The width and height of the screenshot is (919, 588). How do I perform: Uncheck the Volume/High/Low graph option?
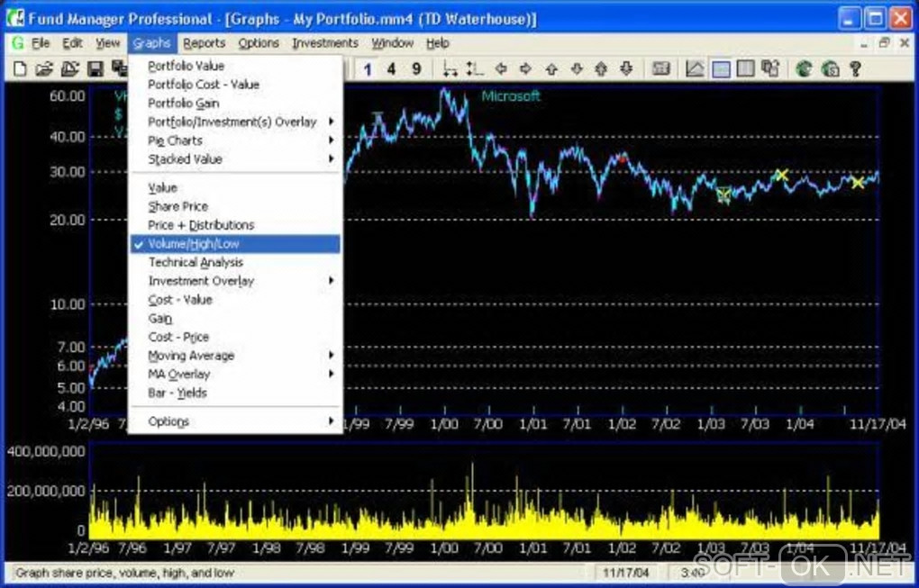click(235, 244)
